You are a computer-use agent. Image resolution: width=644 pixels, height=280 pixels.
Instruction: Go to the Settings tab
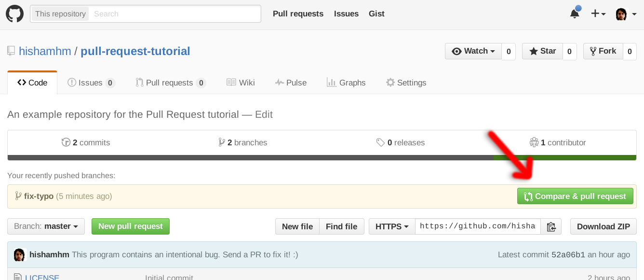406,83
